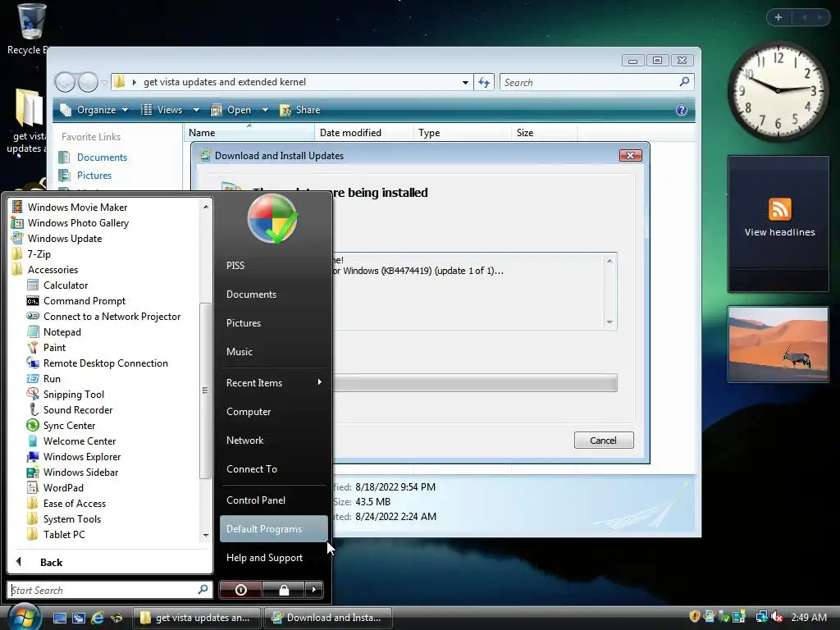Open the Views dropdown arrow
Image resolution: width=840 pixels, height=630 pixels.
point(196,110)
